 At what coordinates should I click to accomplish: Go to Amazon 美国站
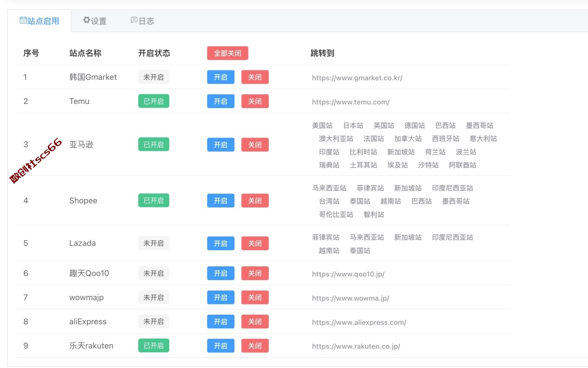pos(322,126)
